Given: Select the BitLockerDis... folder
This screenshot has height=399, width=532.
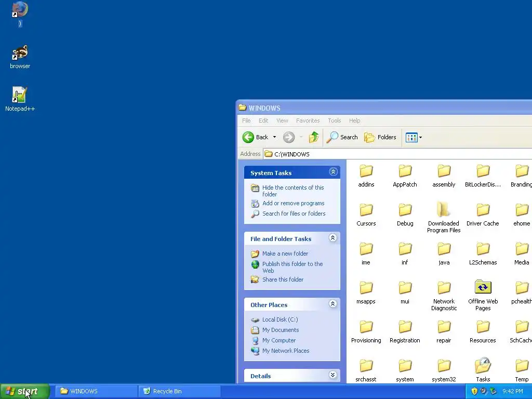Looking at the screenshot, I should (x=483, y=176).
